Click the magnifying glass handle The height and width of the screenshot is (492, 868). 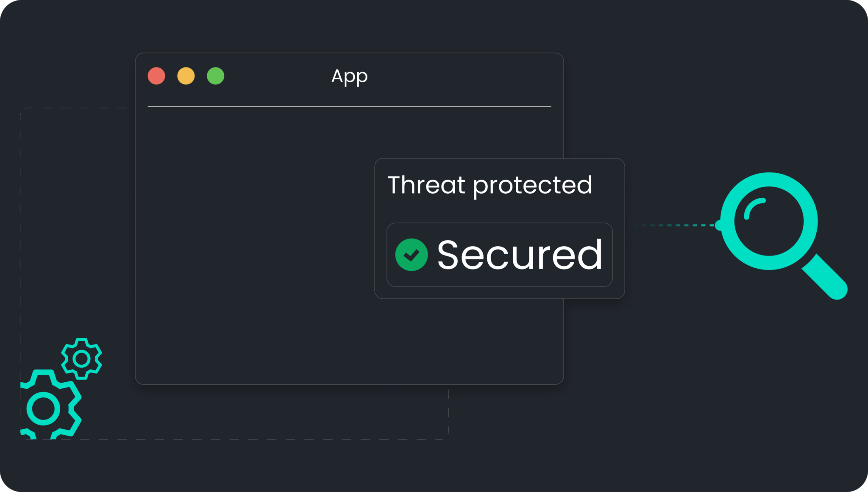pos(825,277)
